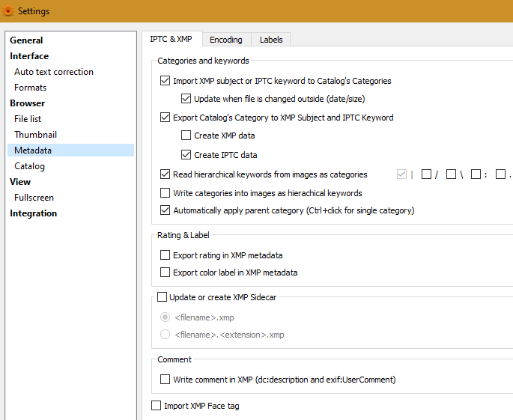The width and height of the screenshot is (513, 420).
Task: Disable Import XMP subject to Catalog's Categories
Action: tap(166, 81)
